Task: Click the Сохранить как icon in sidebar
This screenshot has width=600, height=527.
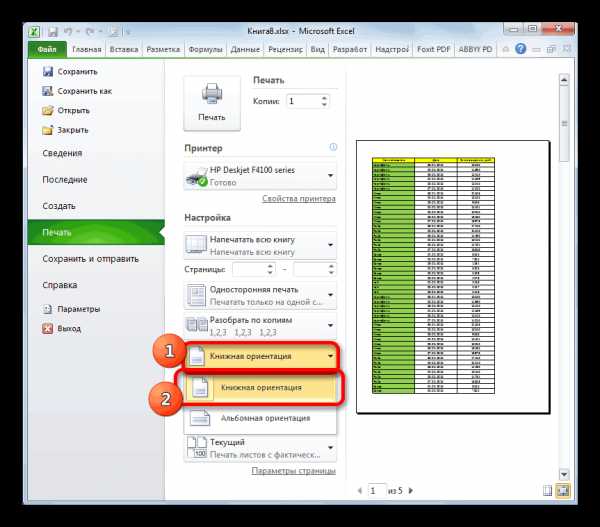Action: [x=47, y=91]
